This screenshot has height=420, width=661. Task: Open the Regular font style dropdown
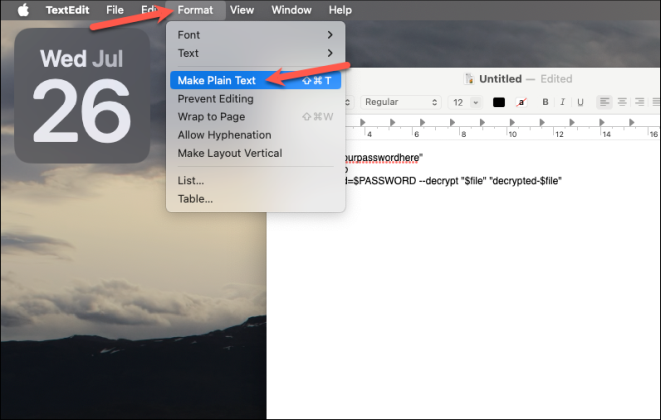click(x=400, y=102)
